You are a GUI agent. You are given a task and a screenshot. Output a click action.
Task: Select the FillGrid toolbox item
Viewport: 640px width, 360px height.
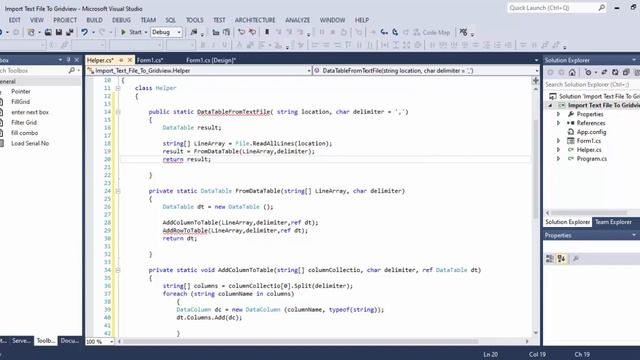pyautogui.click(x=20, y=102)
